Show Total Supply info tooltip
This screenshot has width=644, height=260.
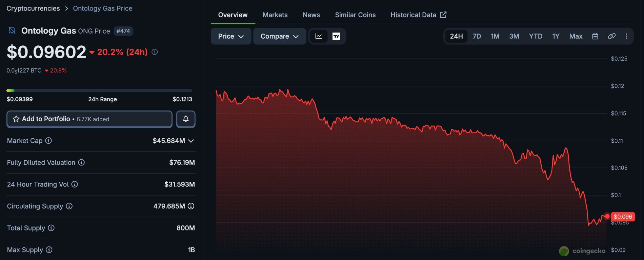pyautogui.click(x=51, y=228)
